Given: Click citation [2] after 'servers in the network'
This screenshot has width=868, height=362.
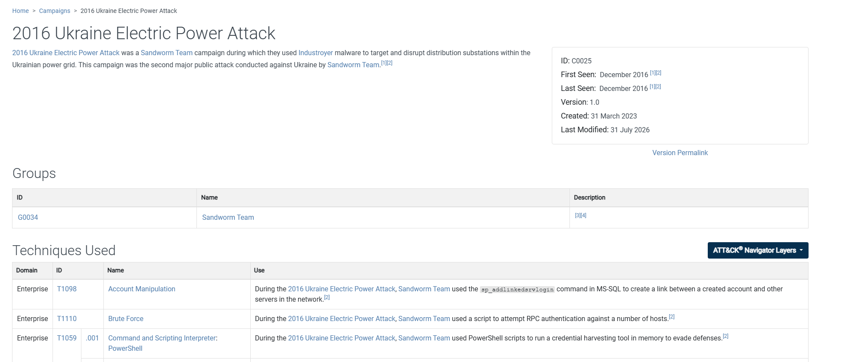Looking at the screenshot, I should point(327,297).
